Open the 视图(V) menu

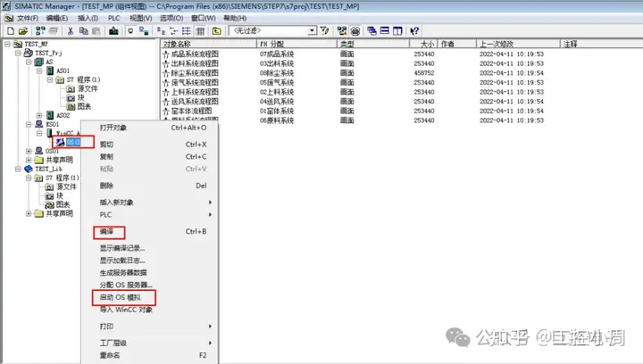tap(141, 18)
